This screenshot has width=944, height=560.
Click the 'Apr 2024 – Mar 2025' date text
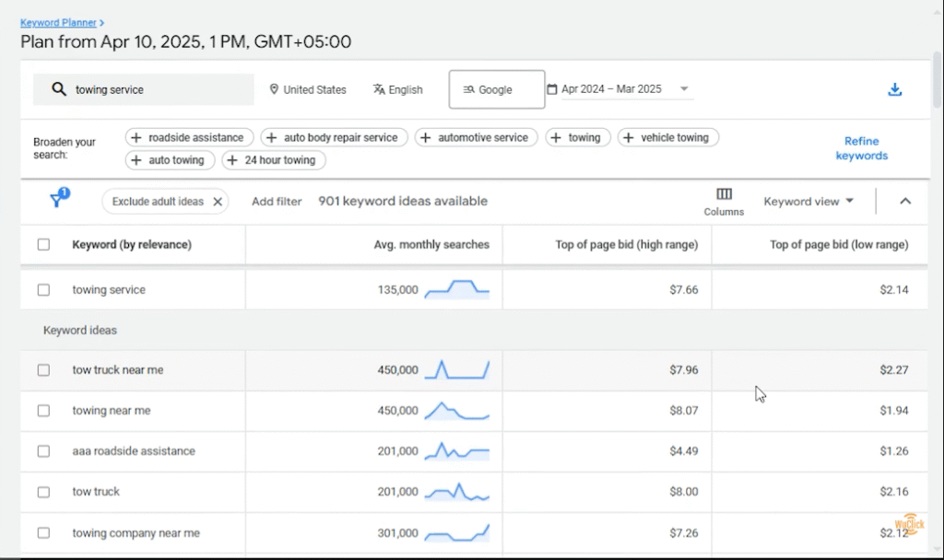pos(611,89)
